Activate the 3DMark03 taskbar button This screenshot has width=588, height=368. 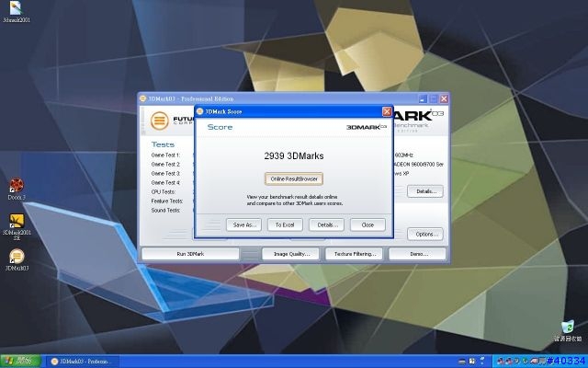point(84,362)
